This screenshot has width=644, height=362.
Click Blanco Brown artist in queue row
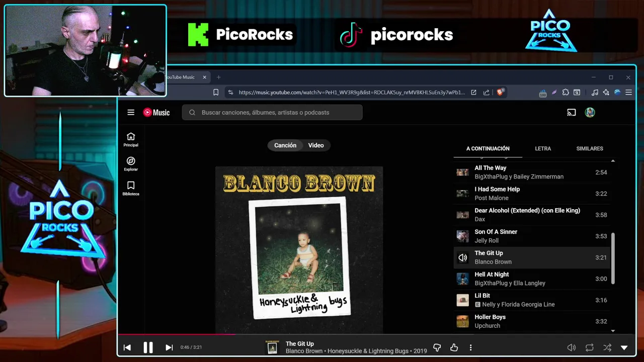point(493,262)
